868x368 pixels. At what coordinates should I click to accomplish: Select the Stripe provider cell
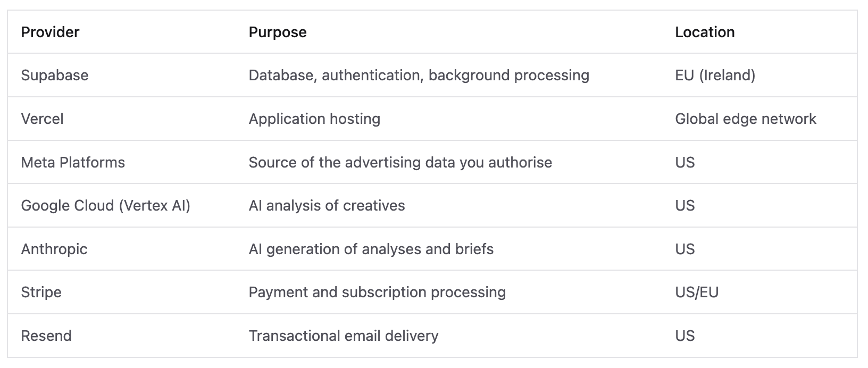pos(41,292)
